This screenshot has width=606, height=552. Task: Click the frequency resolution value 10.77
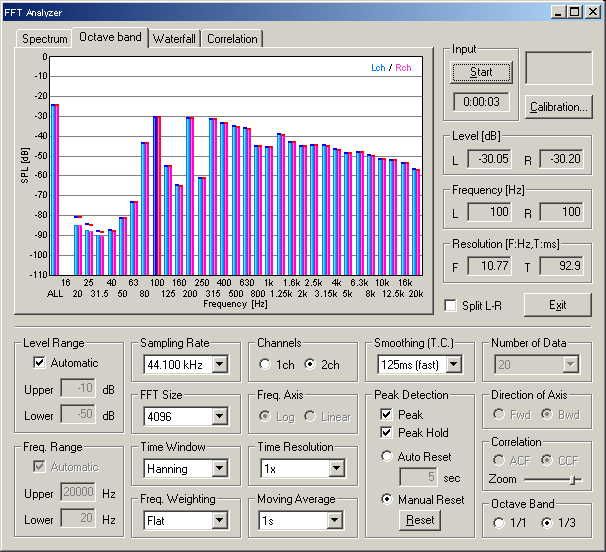click(x=490, y=266)
